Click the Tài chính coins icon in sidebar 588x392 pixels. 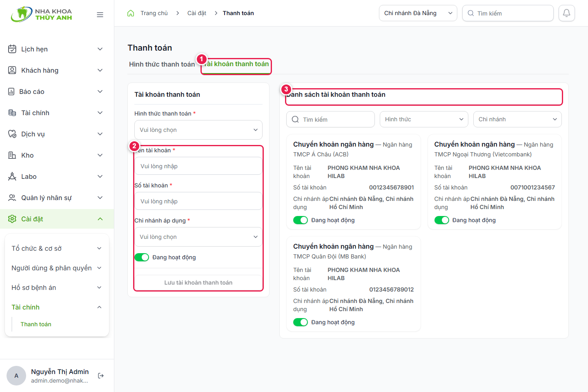tap(12, 113)
